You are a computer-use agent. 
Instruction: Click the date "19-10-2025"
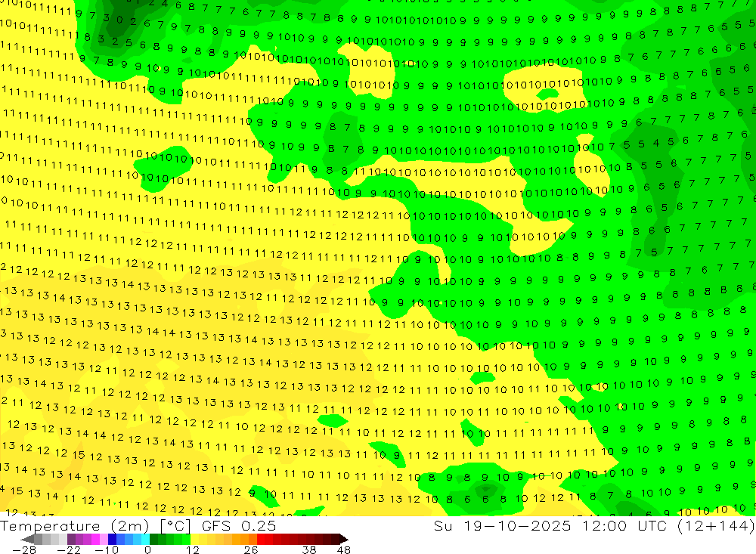coord(517,526)
